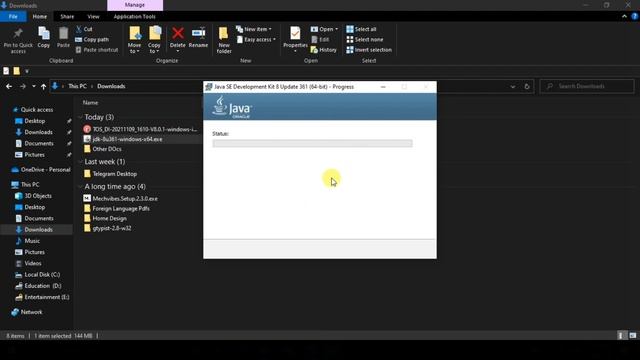Open the Open dropdown in ribbon
Screen dimensions: 640x360
pyautogui.click(x=324, y=29)
